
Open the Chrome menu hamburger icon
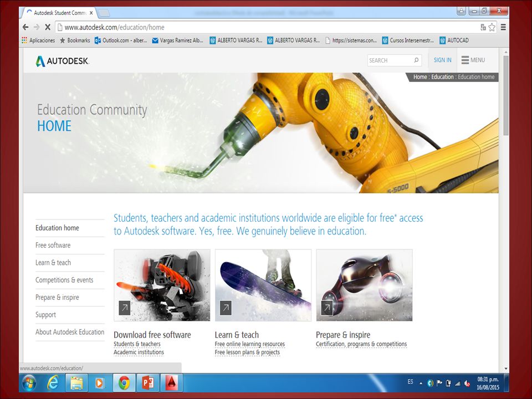pos(503,27)
